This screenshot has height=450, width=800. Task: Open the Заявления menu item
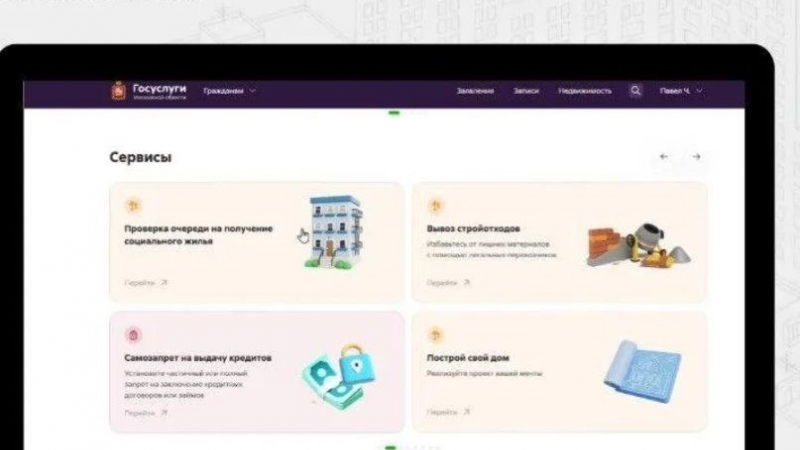point(475,91)
